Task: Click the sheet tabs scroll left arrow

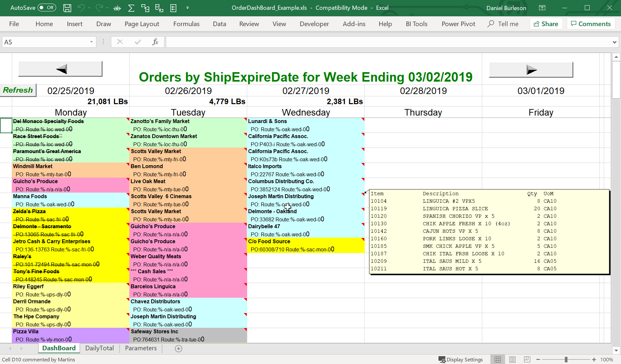Action: coord(10,348)
